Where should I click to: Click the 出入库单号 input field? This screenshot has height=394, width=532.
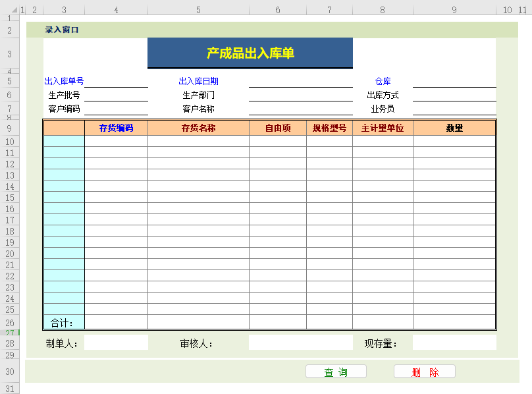pos(116,81)
